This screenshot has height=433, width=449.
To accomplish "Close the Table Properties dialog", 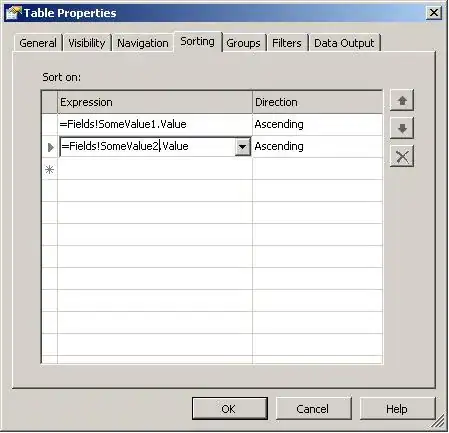I will coord(434,13).
